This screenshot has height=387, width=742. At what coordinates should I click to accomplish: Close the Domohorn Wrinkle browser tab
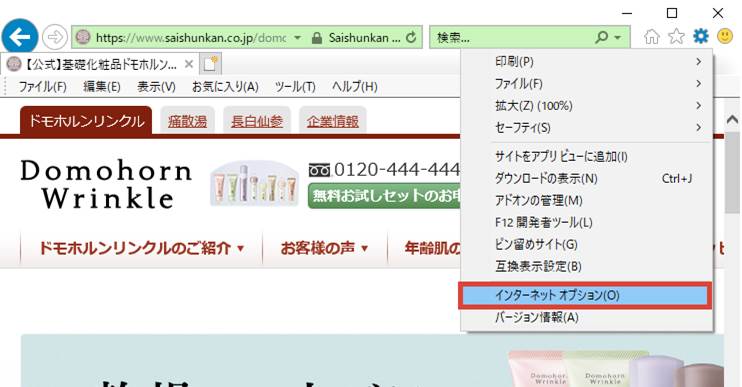click(189, 64)
